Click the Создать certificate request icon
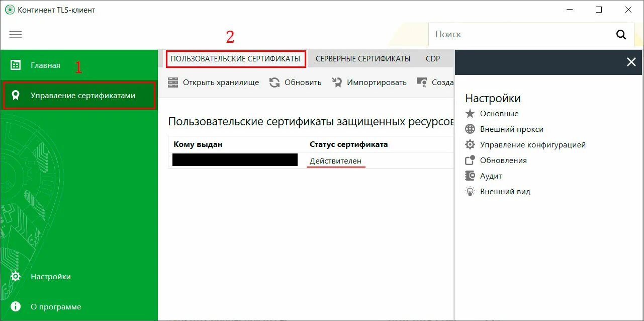 click(x=422, y=82)
